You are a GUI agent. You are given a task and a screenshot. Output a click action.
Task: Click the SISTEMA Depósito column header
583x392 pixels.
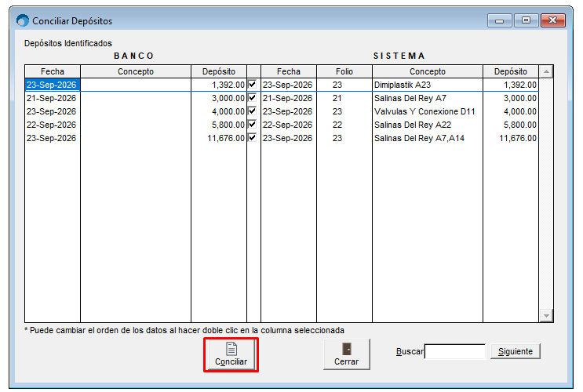click(x=511, y=71)
